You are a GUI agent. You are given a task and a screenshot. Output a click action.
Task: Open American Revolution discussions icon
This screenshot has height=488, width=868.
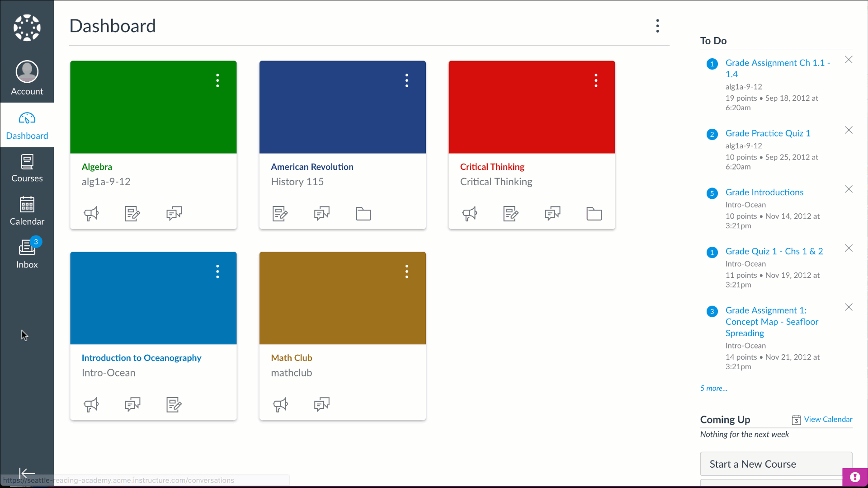coord(321,213)
